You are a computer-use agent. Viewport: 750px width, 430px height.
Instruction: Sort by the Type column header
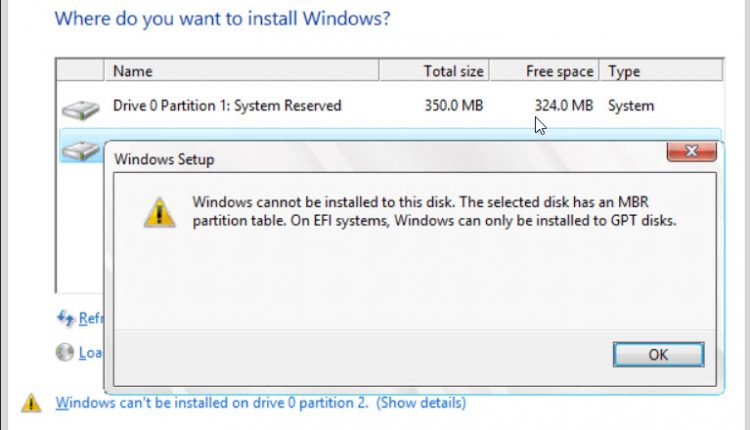[661, 71]
